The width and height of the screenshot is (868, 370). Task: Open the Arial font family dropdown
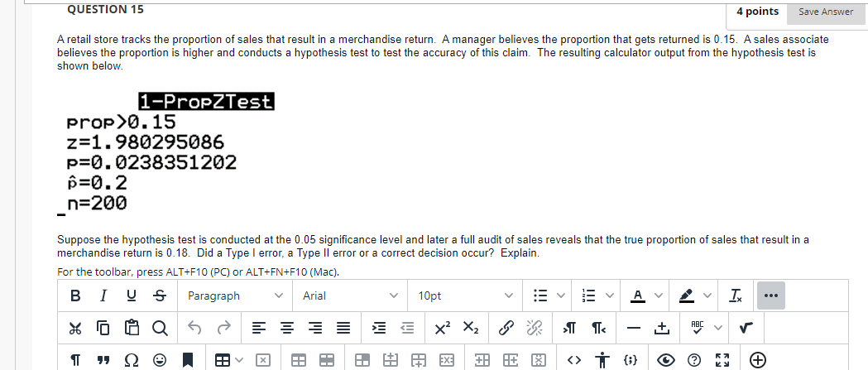[350, 296]
